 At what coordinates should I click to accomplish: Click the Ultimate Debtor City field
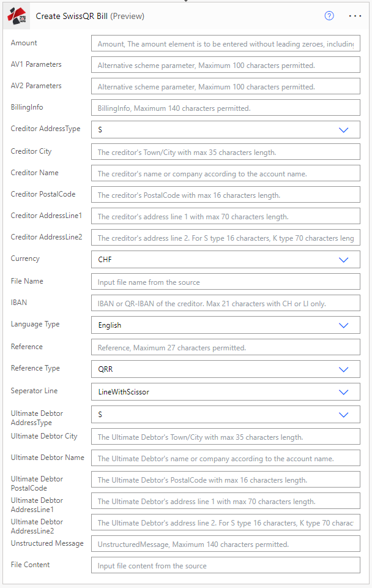coord(225,437)
